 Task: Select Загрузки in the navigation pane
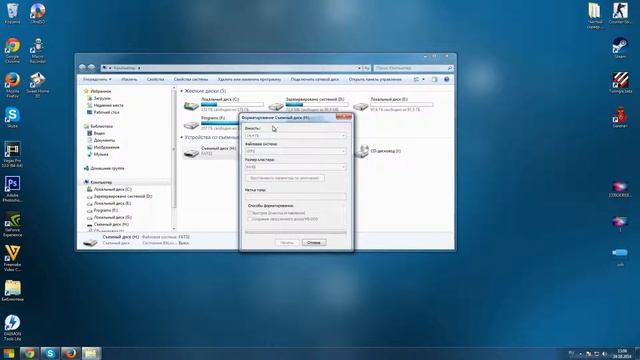click(x=102, y=98)
